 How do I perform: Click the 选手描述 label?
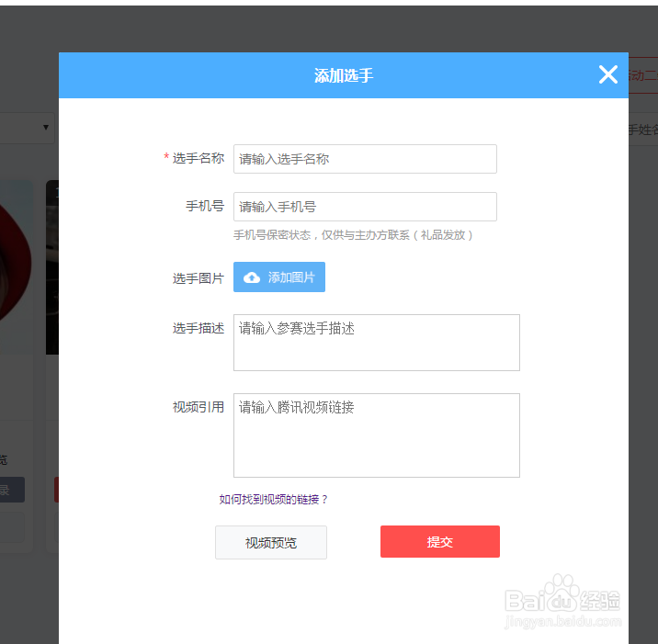click(x=199, y=328)
